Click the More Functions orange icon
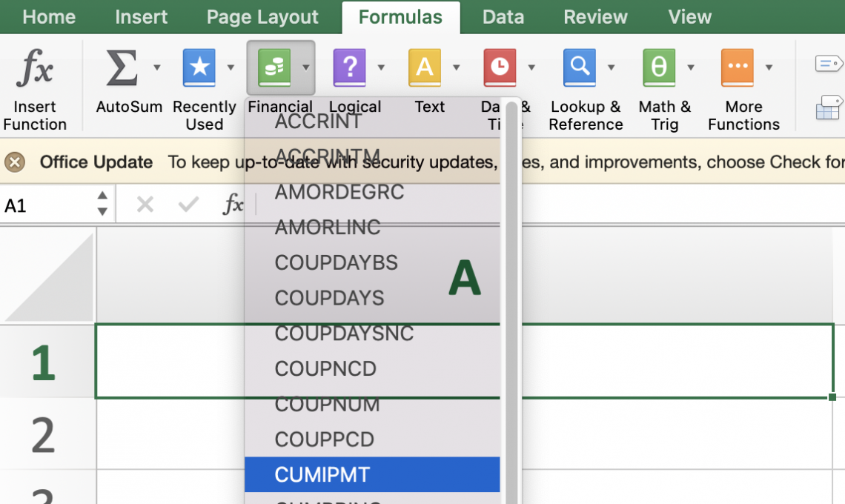This screenshot has height=504, width=845. (x=737, y=68)
